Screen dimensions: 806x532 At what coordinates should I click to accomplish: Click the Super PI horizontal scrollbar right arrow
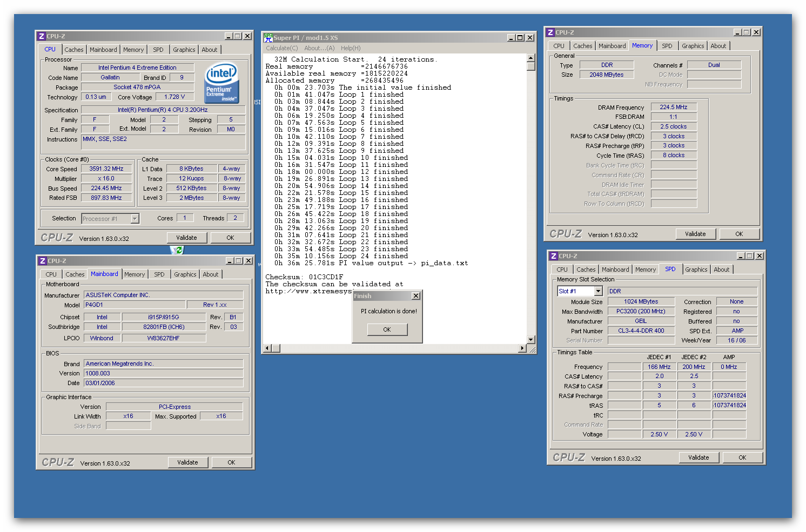click(x=522, y=348)
